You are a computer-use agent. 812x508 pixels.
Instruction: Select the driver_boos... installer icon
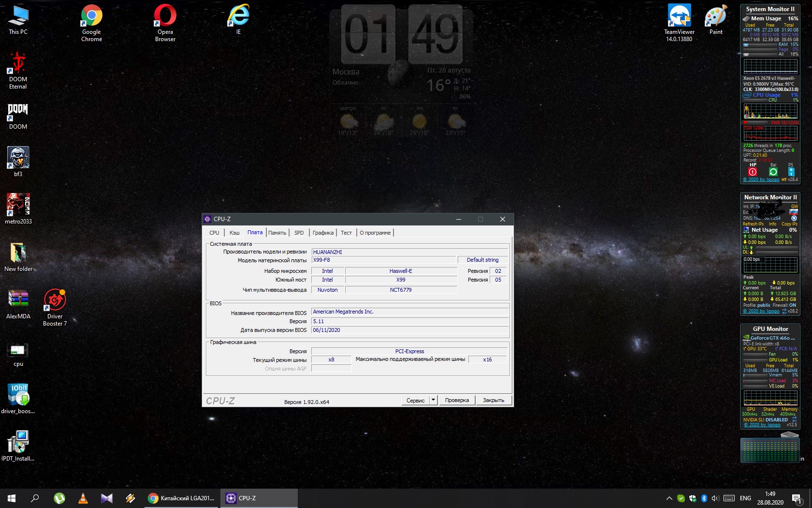[x=18, y=399]
